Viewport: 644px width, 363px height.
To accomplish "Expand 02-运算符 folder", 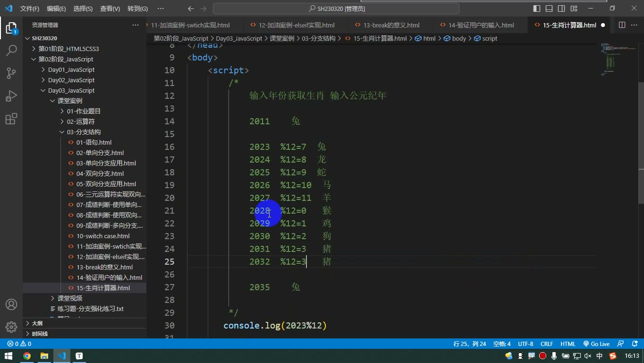I will point(81,121).
